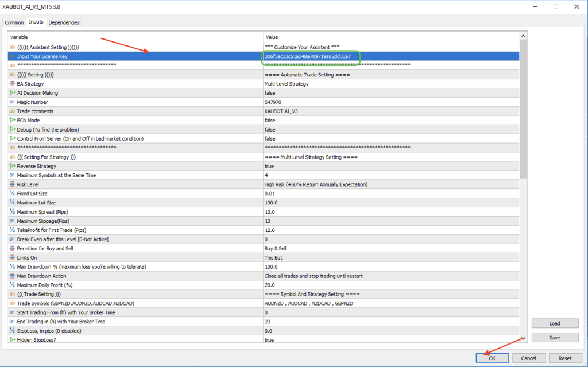Confirm settings with the OK button
Image resolution: width=588 pixels, height=367 pixels.
492,358
